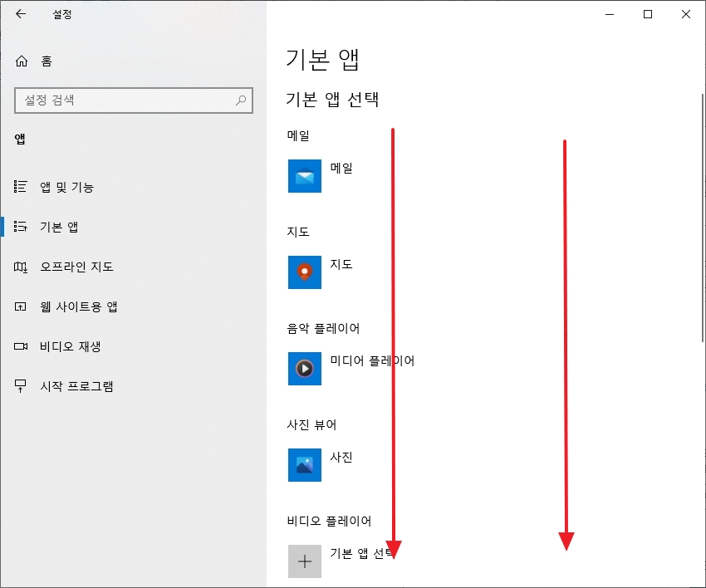Click the back arrow to go back
Screen dimensions: 706x588
pyautogui.click(x=19, y=14)
